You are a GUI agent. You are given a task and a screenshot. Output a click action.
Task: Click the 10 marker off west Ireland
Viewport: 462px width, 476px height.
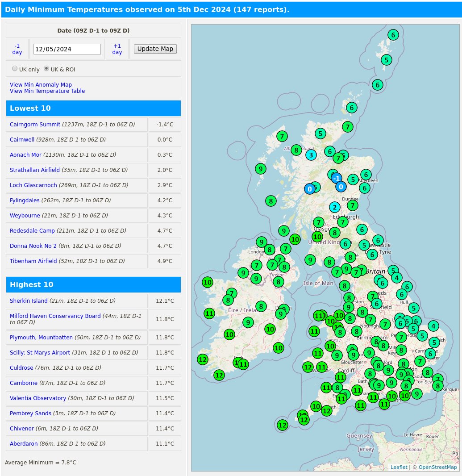click(208, 282)
